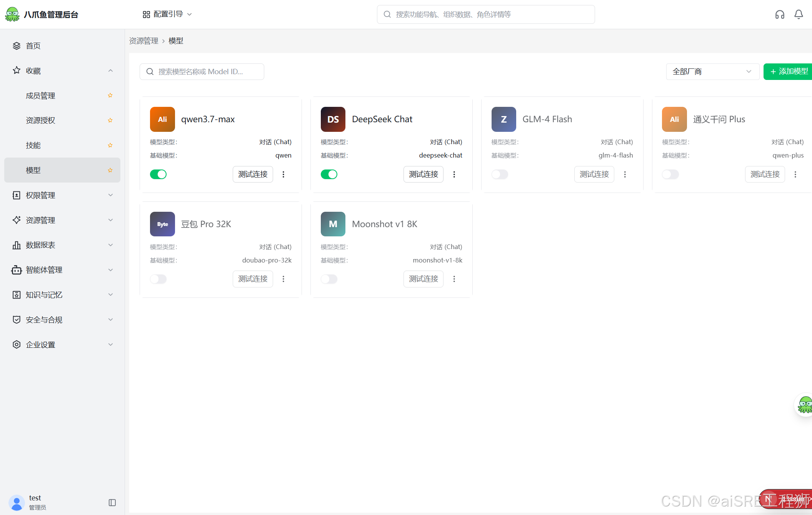The height and width of the screenshot is (515, 812).
Task: Unfavorite 成员管理 star icon
Action: coord(110,95)
